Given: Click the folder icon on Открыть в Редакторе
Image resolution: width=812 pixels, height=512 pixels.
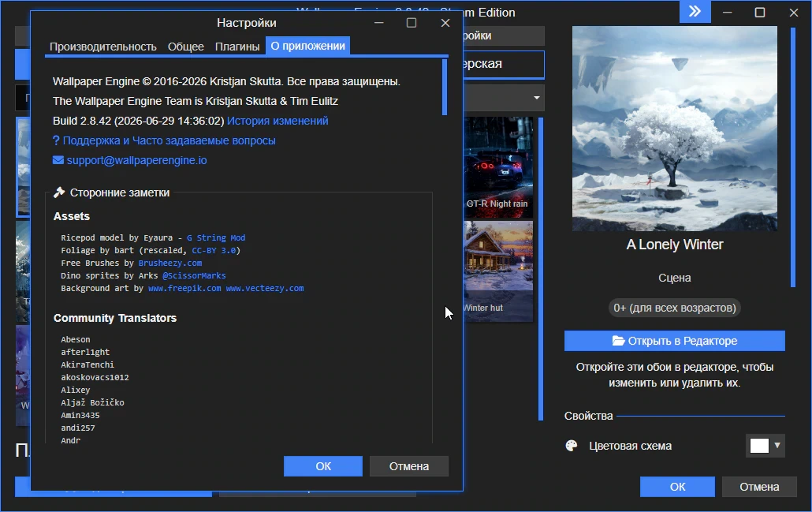Looking at the screenshot, I should pyautogui.click(x=618, y=341).
